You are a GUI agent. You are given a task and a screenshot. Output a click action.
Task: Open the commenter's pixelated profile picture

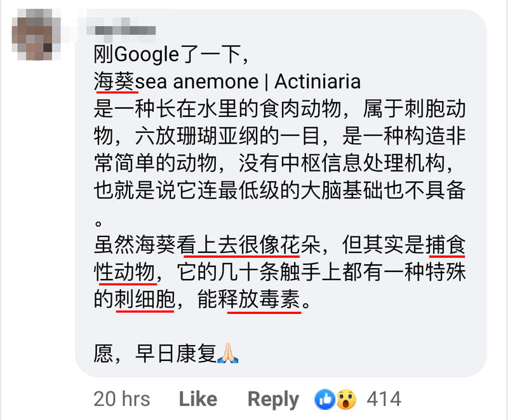tap(35, 35)
